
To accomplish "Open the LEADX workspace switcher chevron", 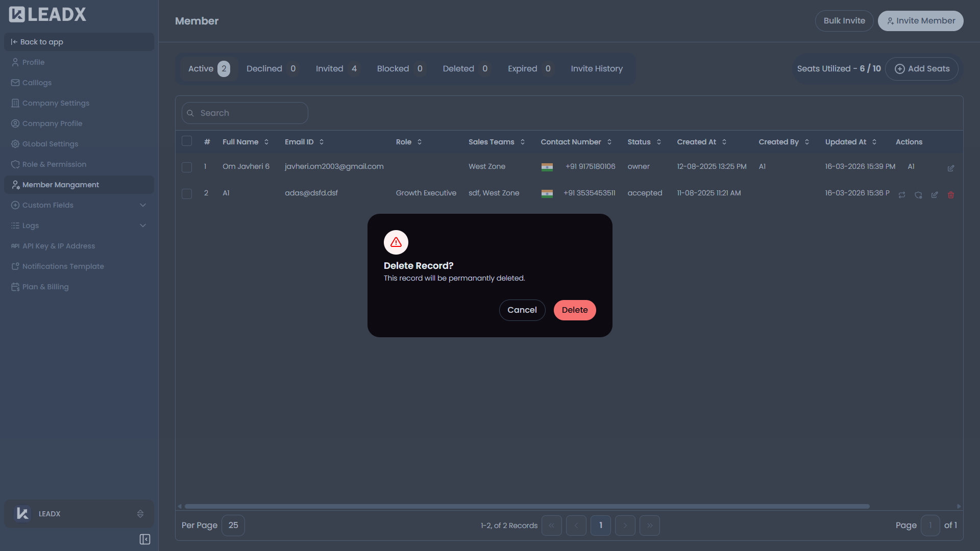I will (x=140, y=514).
